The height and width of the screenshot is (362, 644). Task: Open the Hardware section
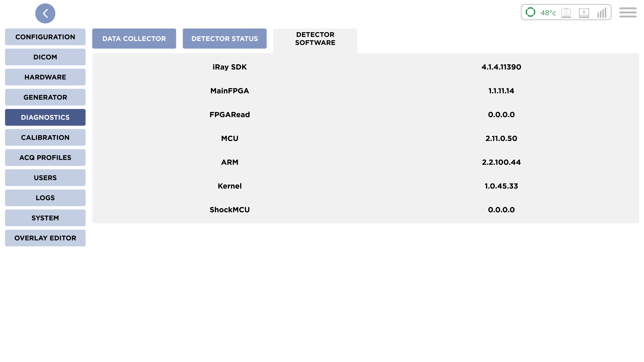[45, 77]
